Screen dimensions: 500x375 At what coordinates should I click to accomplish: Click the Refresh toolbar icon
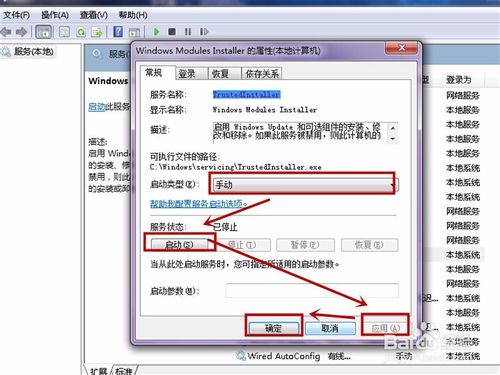tap(81, 32)
